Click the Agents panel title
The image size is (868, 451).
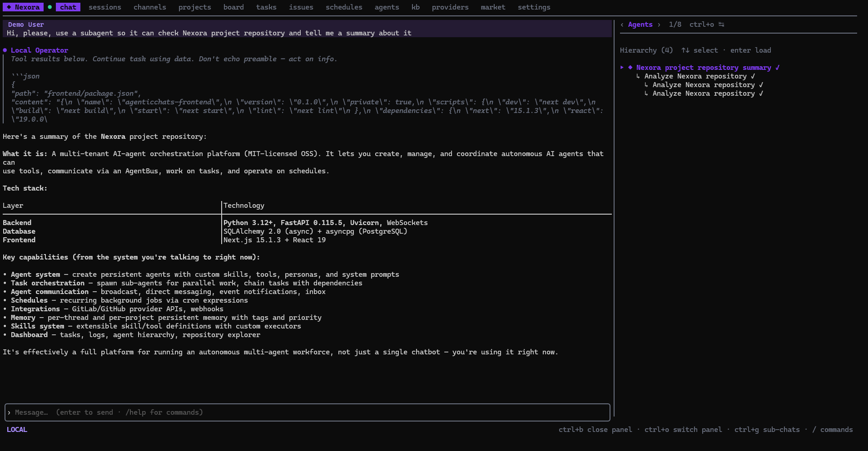(x=640, y=25)
